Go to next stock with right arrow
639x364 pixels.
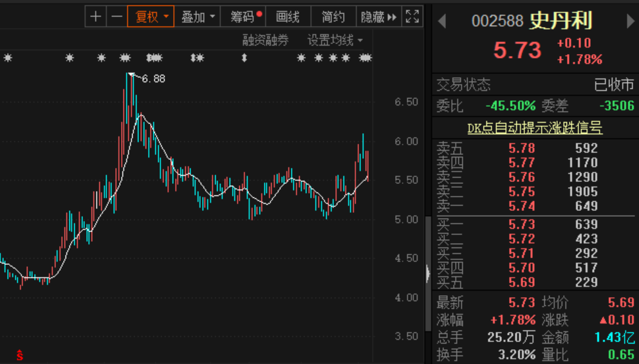pyautogui.click(x=631, y=21)
